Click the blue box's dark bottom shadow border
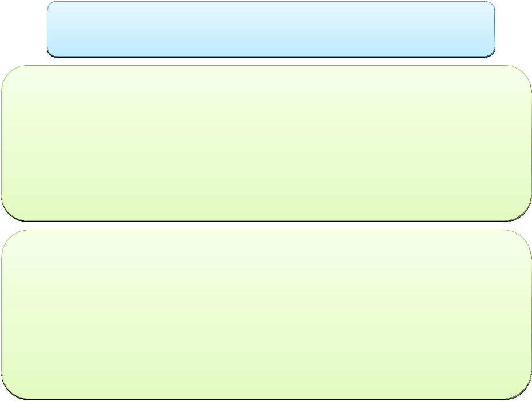532x401 pixels. click(271, 57)
